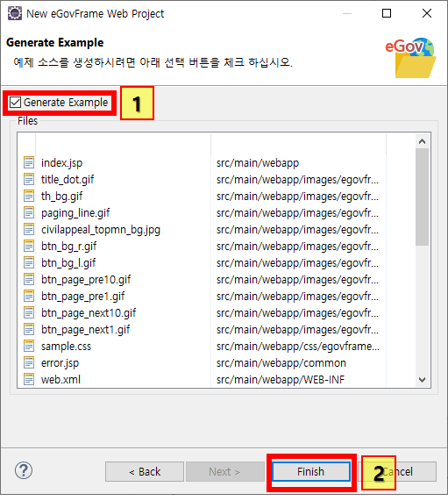Click the file icon beside paging_line.gif
This screenshot has width=448, height=501.
click(29, 212)
